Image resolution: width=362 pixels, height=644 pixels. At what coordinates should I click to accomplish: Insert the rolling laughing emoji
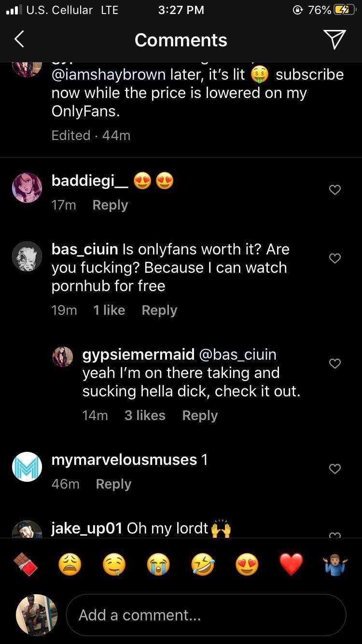[203, 564]
